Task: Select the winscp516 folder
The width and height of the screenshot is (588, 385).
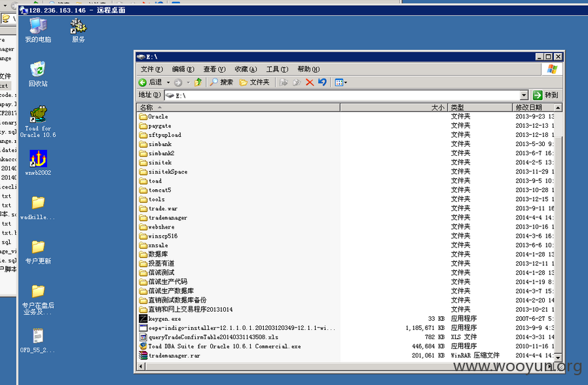Action: (163, 236)
